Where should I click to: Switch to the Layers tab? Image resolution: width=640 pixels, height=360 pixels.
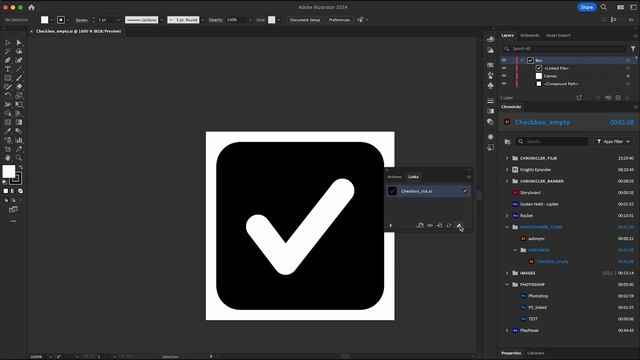pos(507,36)
